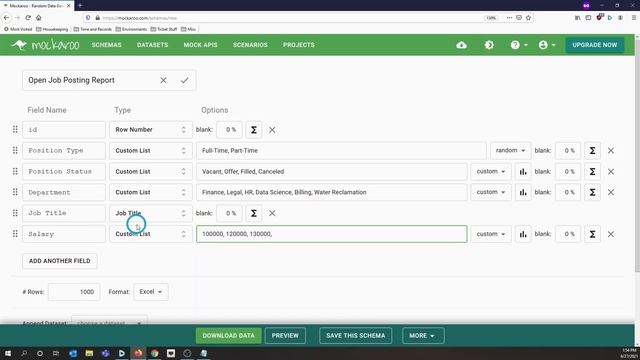Open the Windows Start menu
The image size is (640, 360).
coord(8,353)
